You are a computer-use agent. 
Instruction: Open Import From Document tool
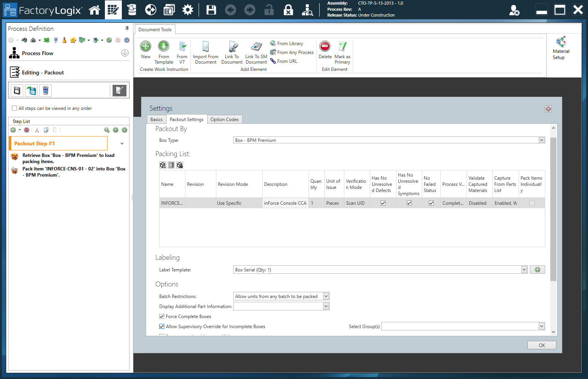[x=206, y=51]
